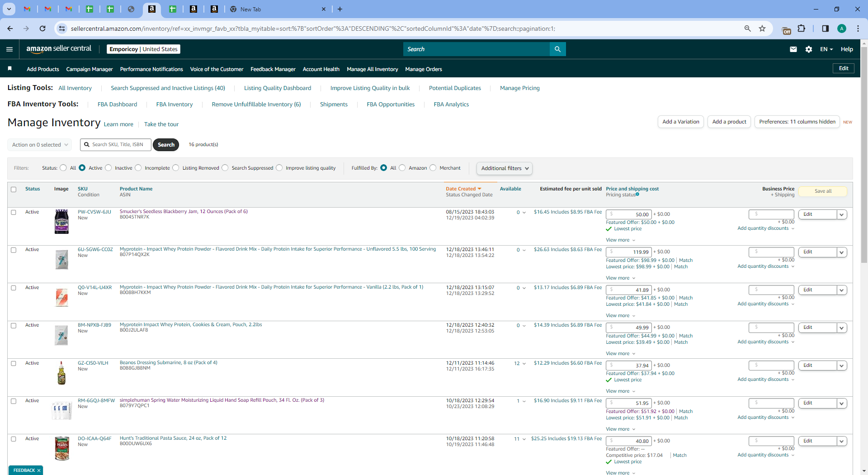The width and height of the screenshot is (868, 475).
Task: Open the Chrome three-dot menu
Action: click(x=858, y=28)
